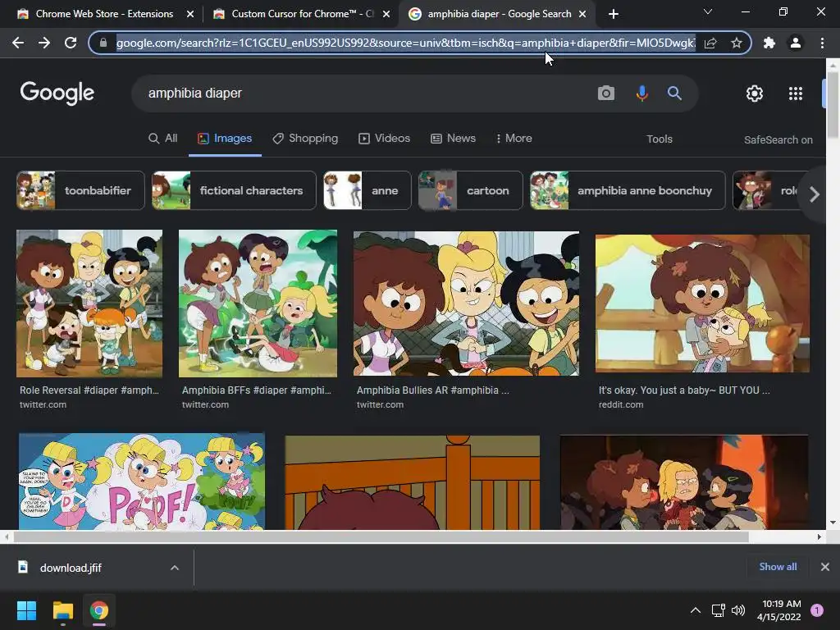The height and width of the screenshot is (630, 840).
Task: Open the downloaded download.jfif file
Action: click(70, 568)
